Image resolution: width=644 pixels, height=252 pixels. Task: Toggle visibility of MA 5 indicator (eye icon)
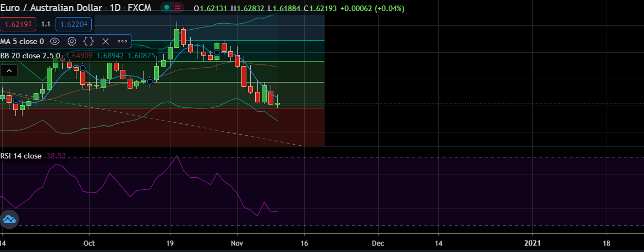55,41
